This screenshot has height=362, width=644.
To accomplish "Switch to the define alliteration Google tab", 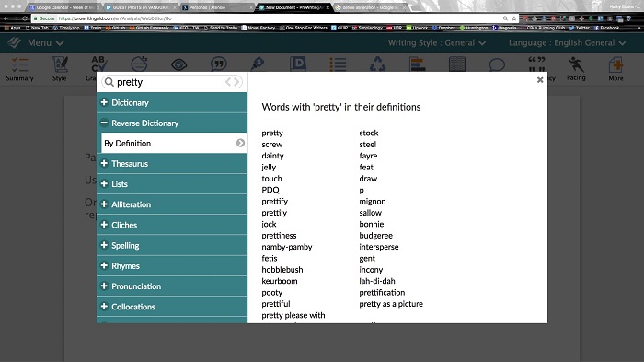I will coord(371,7).
